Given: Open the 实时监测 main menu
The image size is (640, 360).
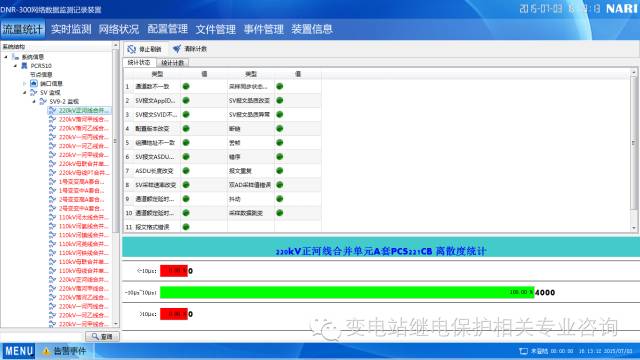Looking at the screenshot, I should [71, 29].
